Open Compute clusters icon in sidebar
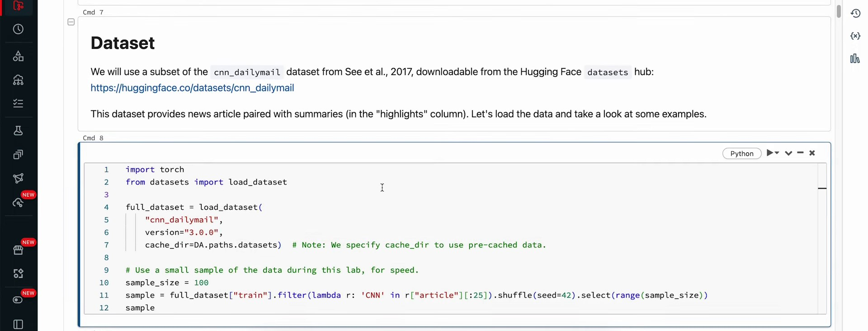 point(18,80)
